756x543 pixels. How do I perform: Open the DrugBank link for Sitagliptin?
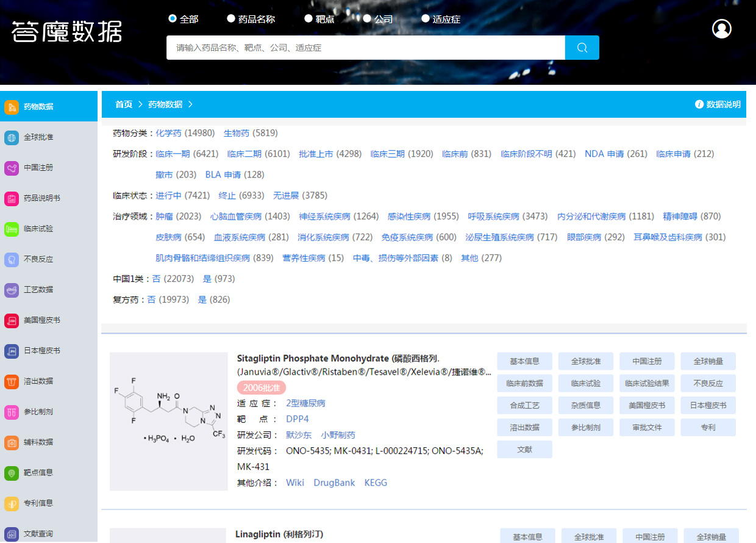click(334, 483)
